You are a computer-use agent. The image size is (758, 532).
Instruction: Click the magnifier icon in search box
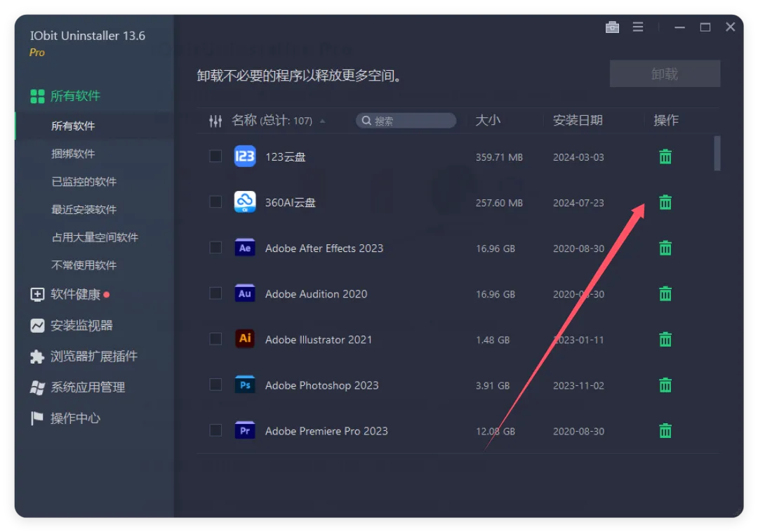click(x=366, y=120)
